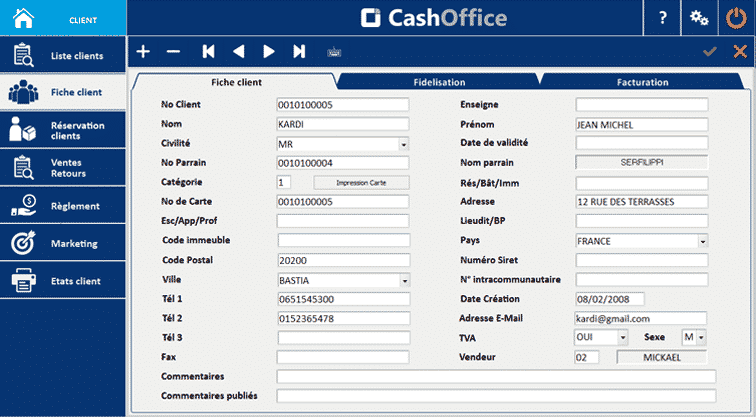The image size is (756, 417).
Task: Click the Vendeur code field 02
Action: click(x=587, y=357)
